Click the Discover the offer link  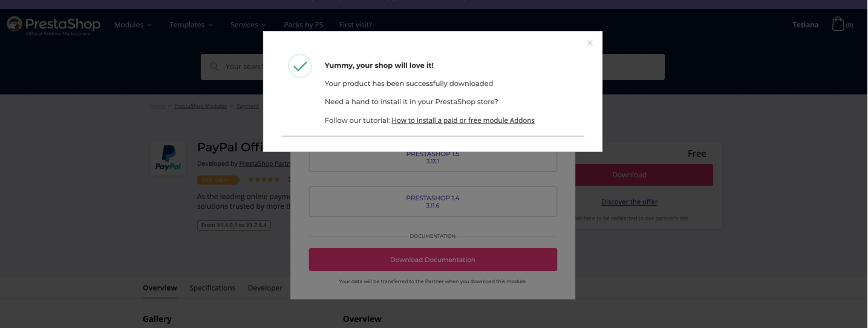tap(629, 202)
